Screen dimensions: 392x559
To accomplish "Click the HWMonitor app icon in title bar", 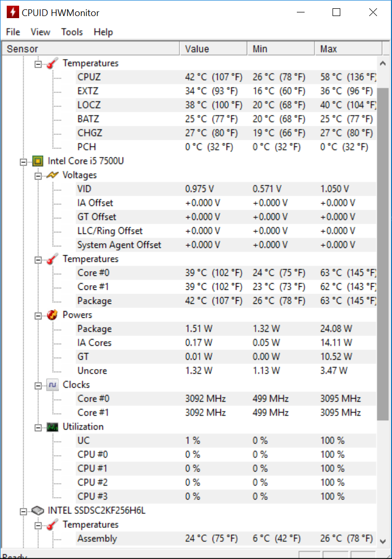I will [12, 12].
